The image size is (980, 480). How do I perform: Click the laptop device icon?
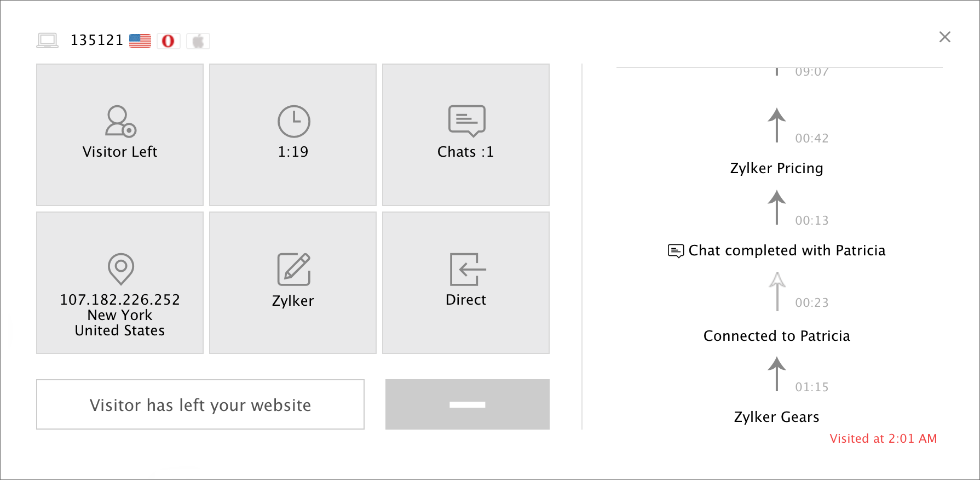[x=48, y=41]
